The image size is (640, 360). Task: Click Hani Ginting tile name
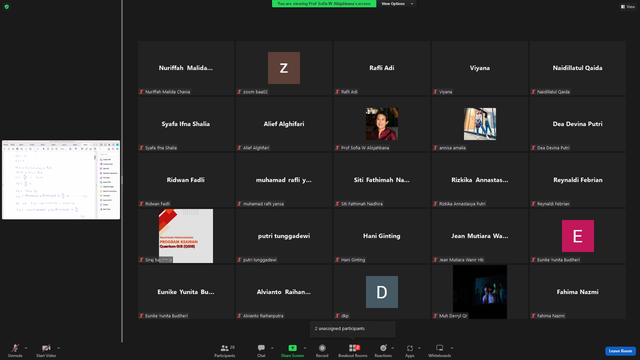[382, 236]
